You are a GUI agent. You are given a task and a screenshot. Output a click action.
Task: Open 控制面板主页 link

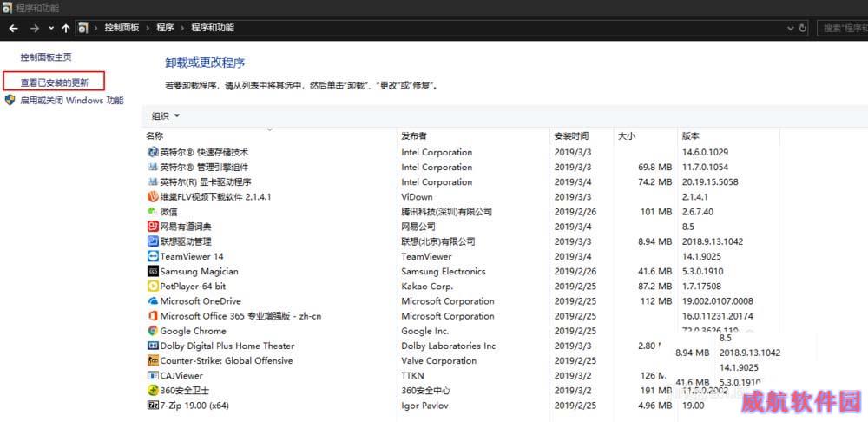(x=46, y=57)
